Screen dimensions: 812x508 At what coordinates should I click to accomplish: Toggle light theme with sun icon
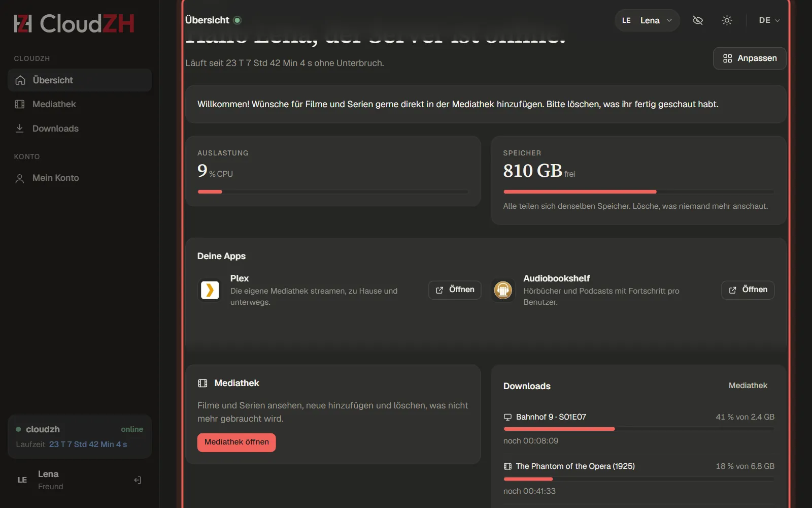point(727,20)
